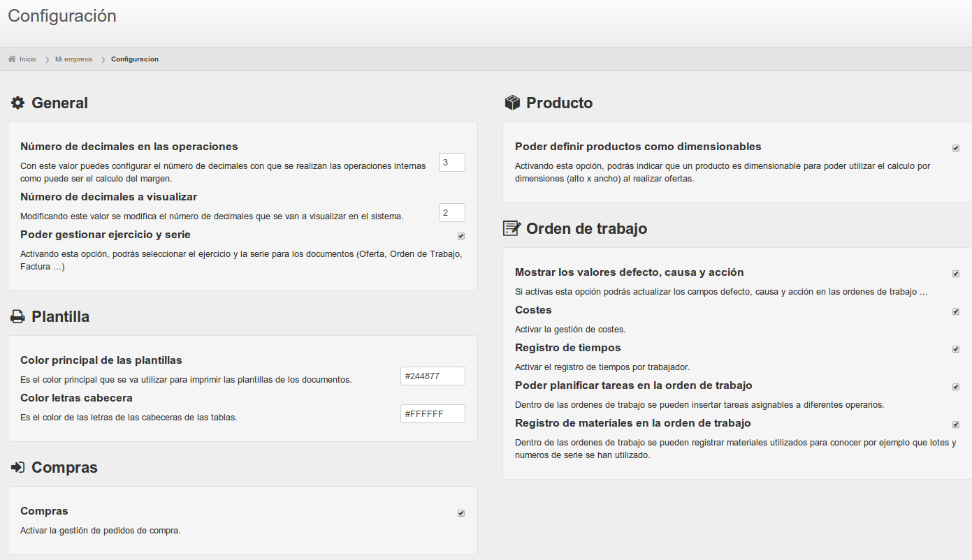Screen dimensions: 972x560
Task: Click the Orden de trabajo section heading
Action: coord(587,228)
